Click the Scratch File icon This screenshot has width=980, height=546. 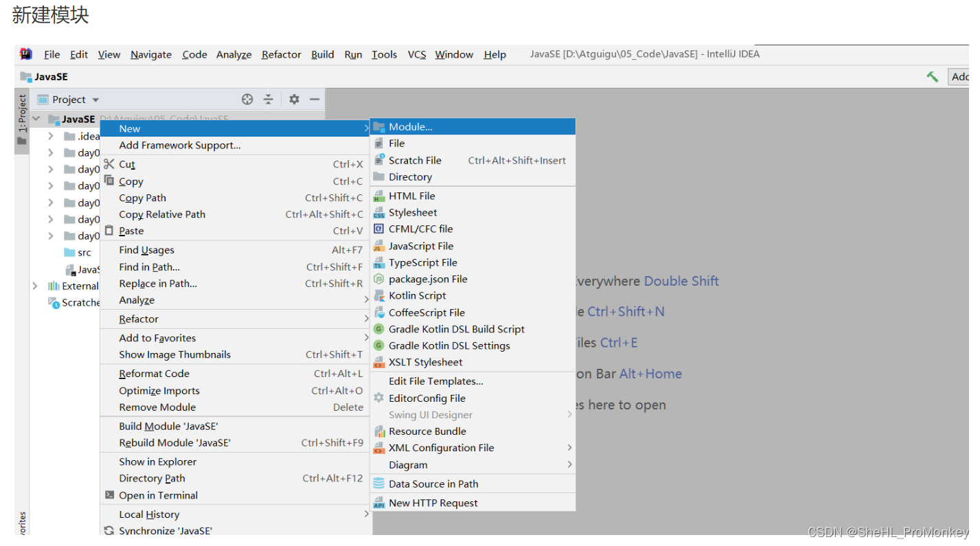coord(378,160)
